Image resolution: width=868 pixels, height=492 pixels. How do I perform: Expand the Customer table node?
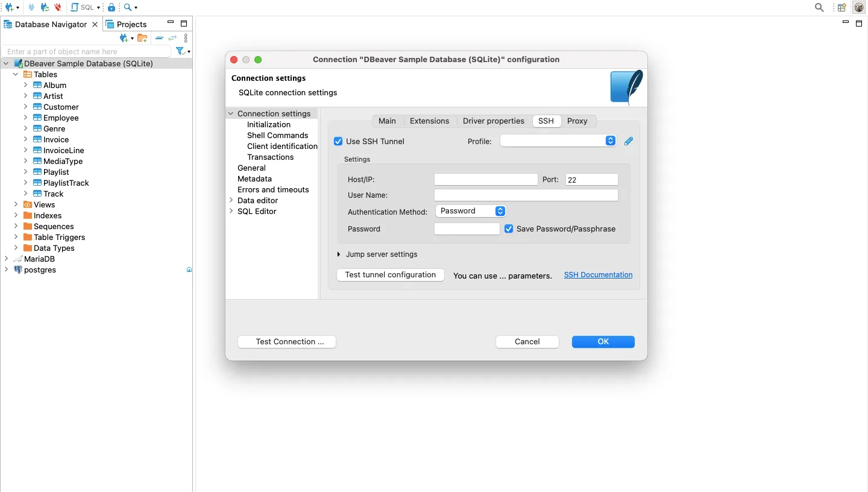click(x=26, y=107)
